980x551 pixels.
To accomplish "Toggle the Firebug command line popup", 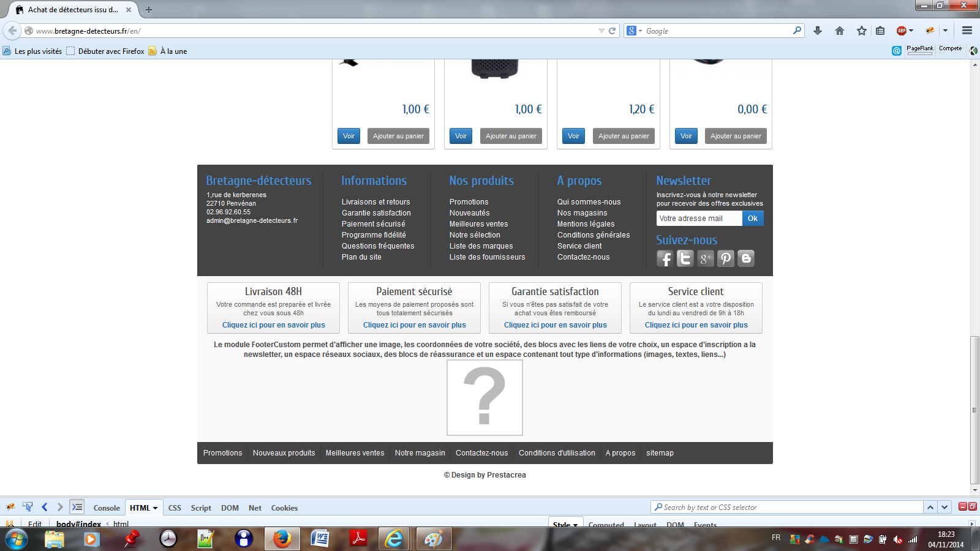I will coord(77,507).
